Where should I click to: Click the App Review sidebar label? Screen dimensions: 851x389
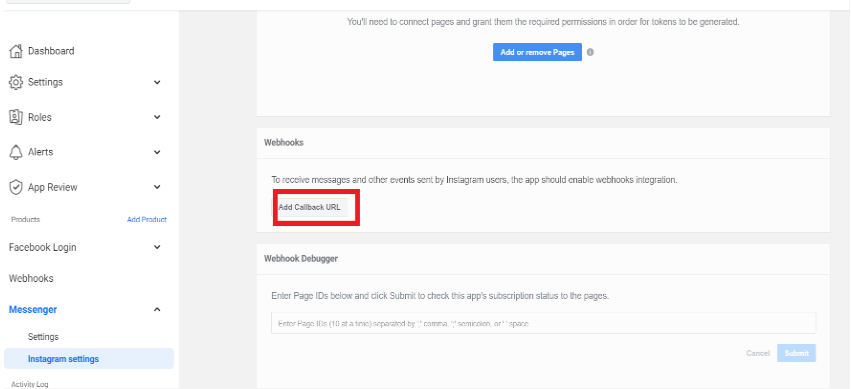pos(53,187)
